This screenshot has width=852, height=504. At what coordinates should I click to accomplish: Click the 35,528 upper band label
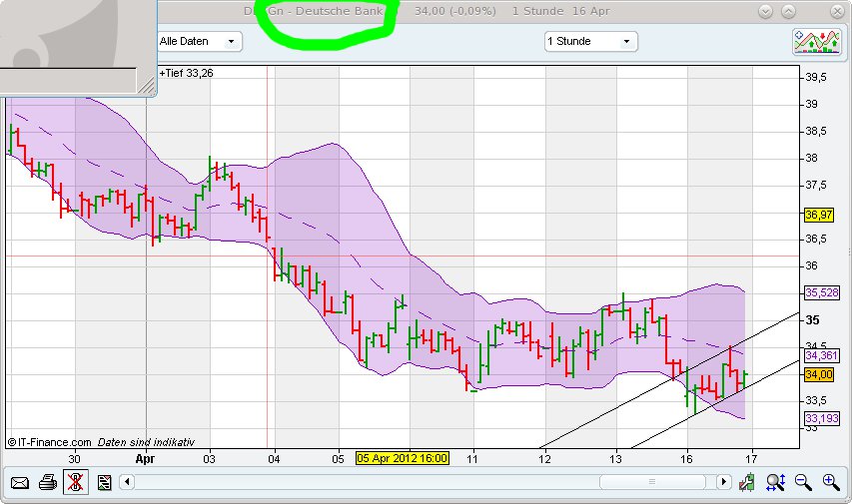822,292
